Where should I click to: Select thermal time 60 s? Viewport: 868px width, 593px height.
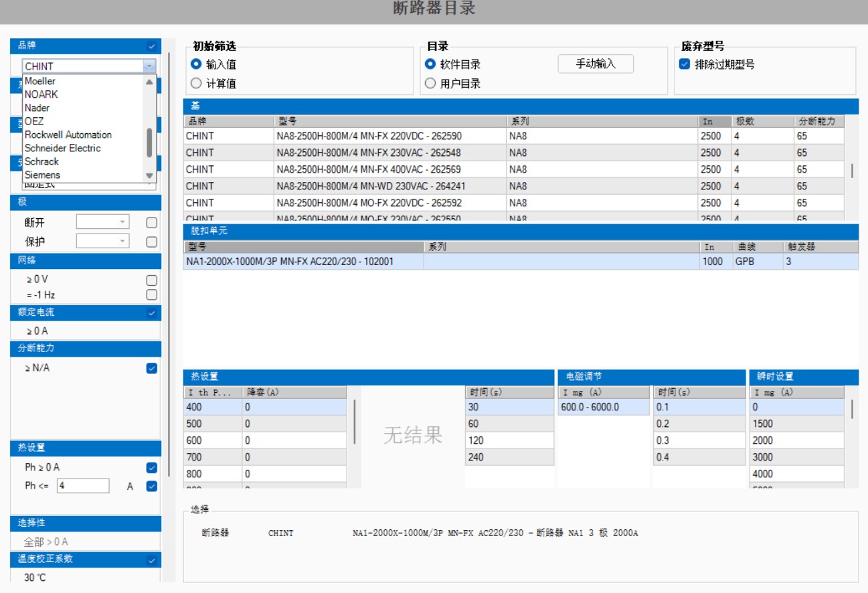(x=510, y=424)
